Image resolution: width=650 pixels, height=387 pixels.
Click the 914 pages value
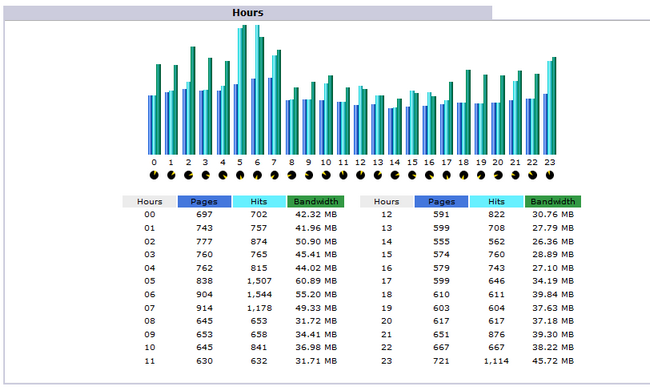204,308
